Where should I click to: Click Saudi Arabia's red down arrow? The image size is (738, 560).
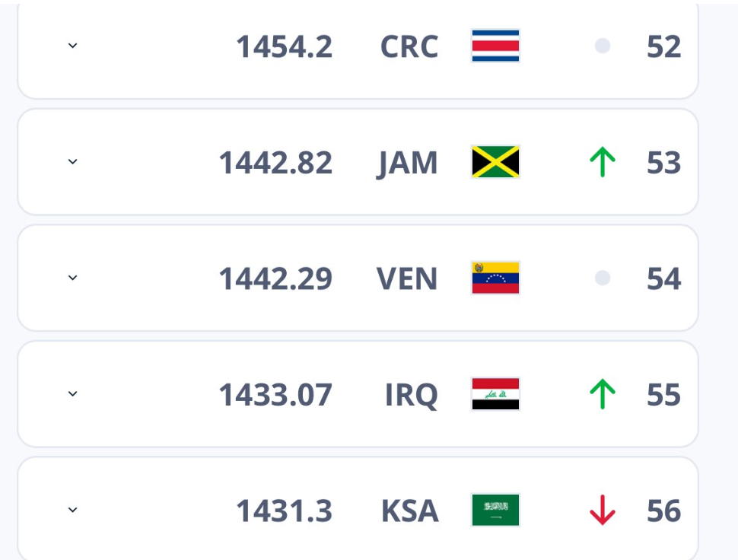click(603, 510)
